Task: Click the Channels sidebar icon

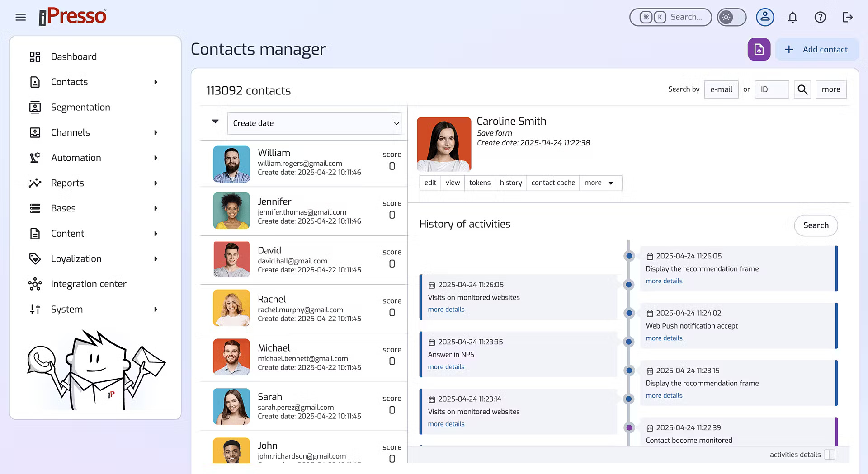Action: click(35, 132)
